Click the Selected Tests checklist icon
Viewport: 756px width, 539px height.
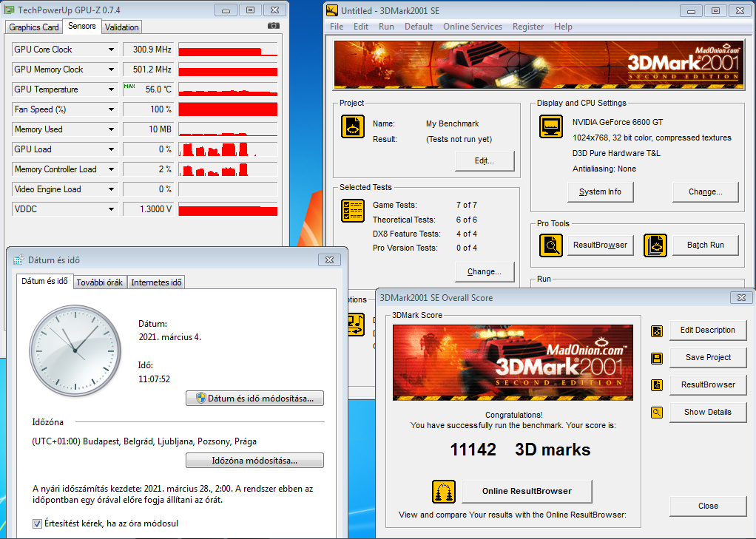pos(353,211)
